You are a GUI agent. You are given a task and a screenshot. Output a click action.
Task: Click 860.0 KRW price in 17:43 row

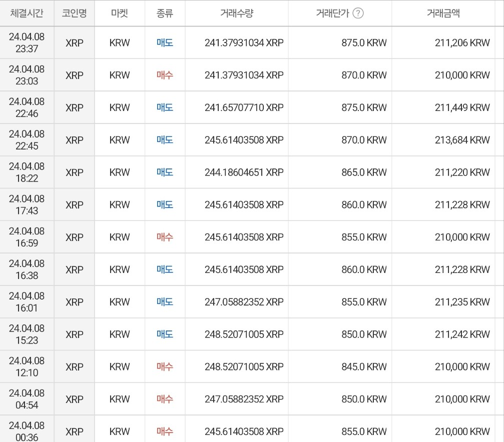pos(364,205)
